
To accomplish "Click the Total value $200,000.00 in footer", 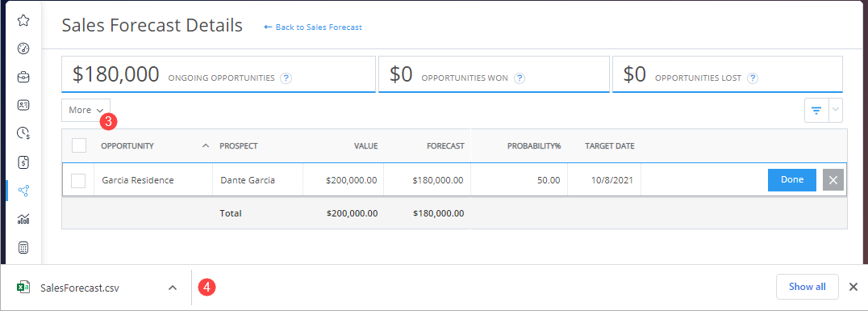I will tap(352, 213).
